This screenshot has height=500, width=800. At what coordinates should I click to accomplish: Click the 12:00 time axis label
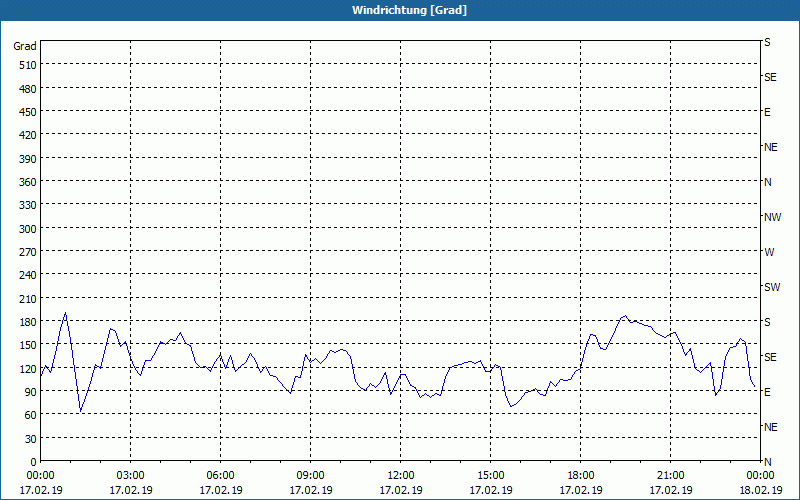401,476
